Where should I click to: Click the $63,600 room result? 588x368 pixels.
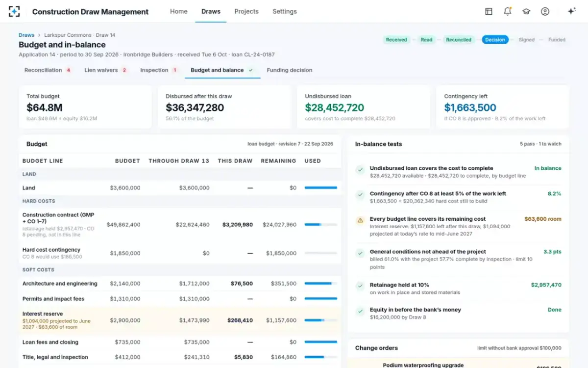(543, 219)
